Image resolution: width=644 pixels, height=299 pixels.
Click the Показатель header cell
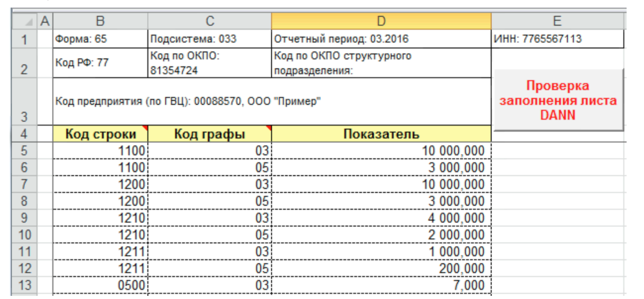point(381,134)
